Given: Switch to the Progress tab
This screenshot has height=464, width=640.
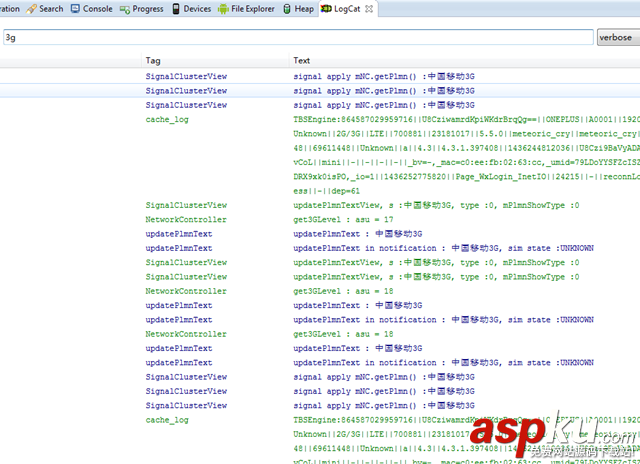Looking at the screenshot, I should (x=147, y=9).
